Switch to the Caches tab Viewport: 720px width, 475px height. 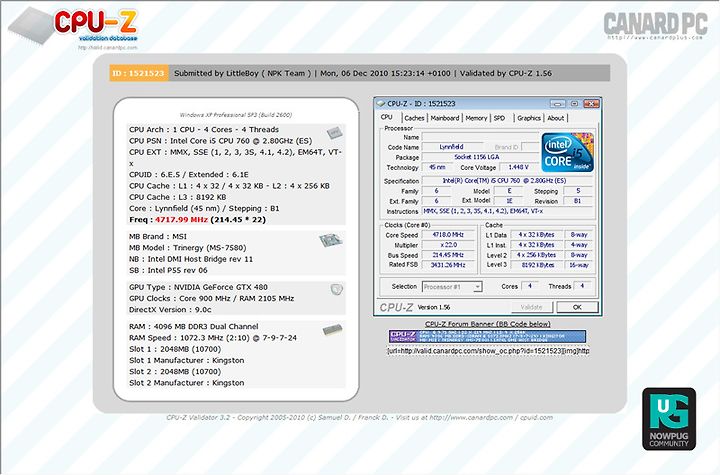click(x=414, y=118)
